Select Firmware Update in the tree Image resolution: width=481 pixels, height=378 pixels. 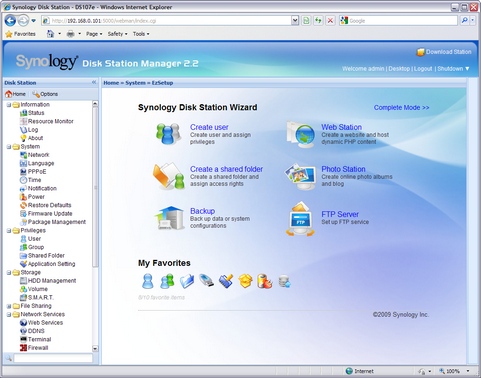[x=50, y=214]
